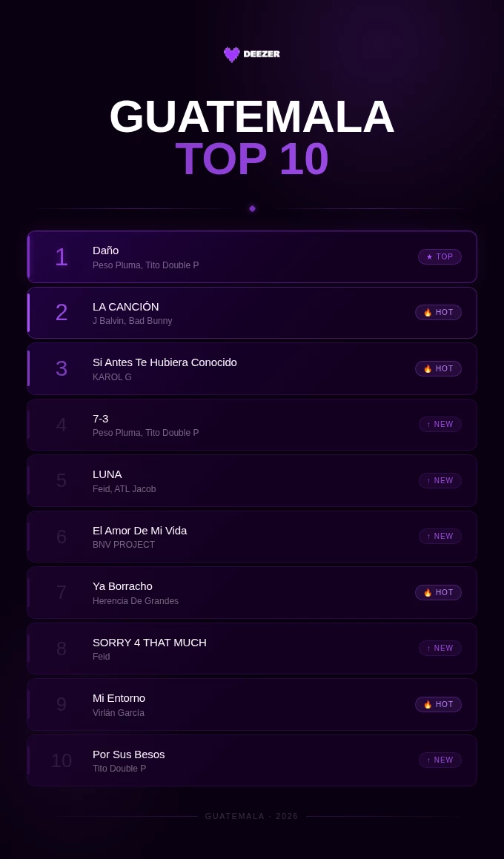The height and width of the screenshot is (859, 504).
Task: Click the GUATEMALA TOP 10 heading
Action: [x=252, y=137]
